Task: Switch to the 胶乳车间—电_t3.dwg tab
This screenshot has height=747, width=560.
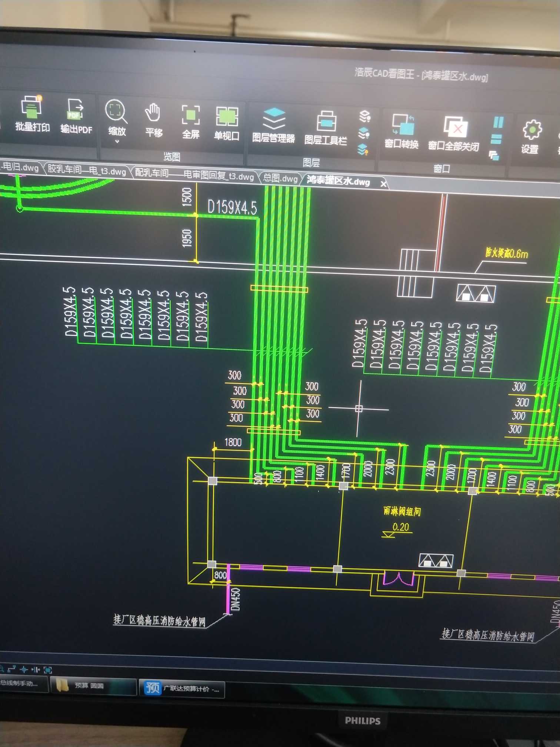Action: (x=87, y=170)
